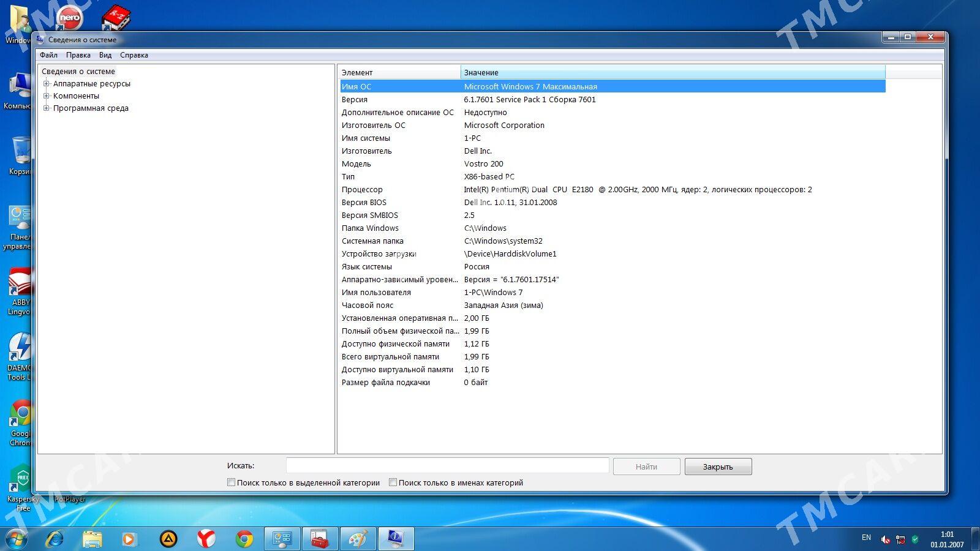Select Сведения о системе root node

click(78, 72)
